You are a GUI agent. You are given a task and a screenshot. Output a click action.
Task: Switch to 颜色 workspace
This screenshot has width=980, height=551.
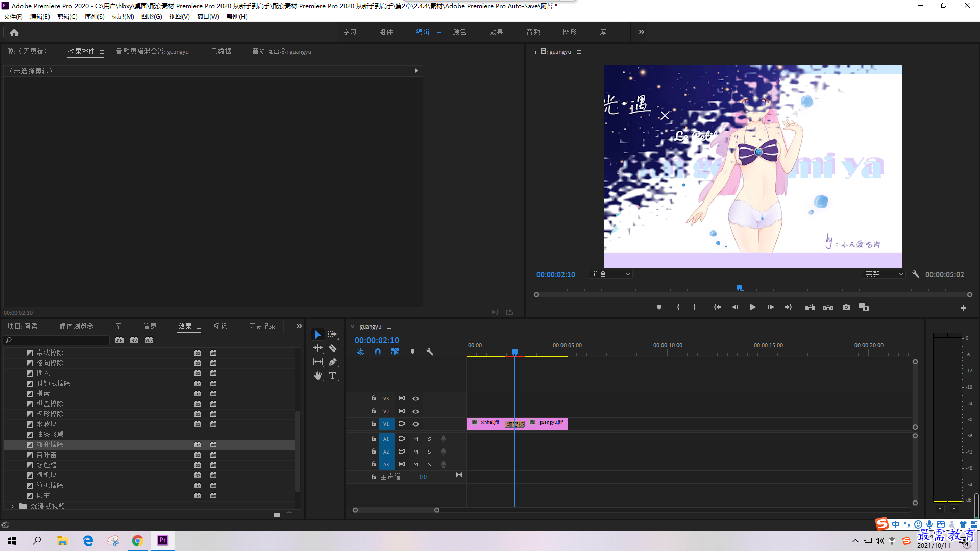(x=459, y=32)
